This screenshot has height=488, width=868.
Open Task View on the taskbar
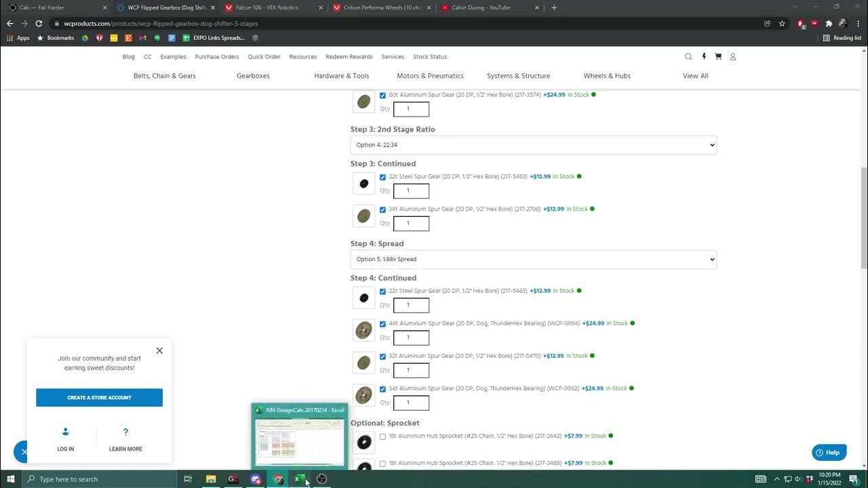[x=188, y=479]
